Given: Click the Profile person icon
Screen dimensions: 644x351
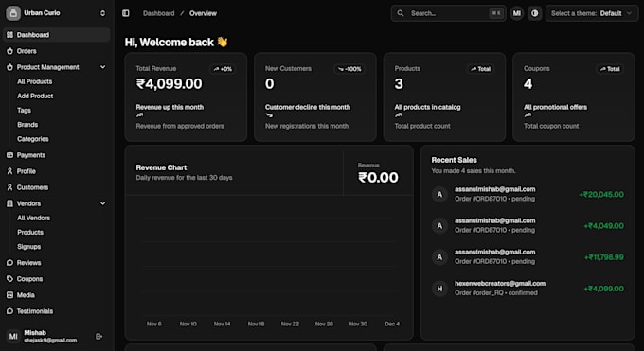Looking at the screenshot, I should pos(9,171).
